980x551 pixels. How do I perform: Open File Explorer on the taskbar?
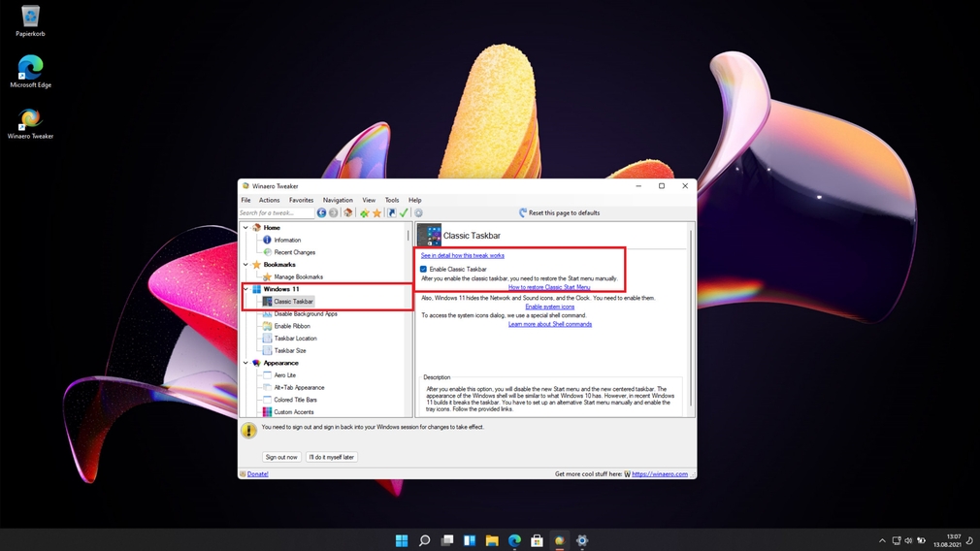point(492,540)
